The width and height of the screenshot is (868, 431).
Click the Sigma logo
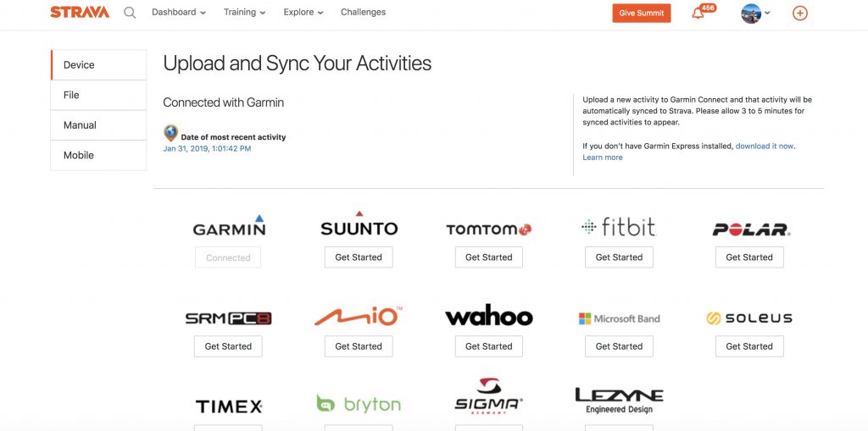coord(489,396)
